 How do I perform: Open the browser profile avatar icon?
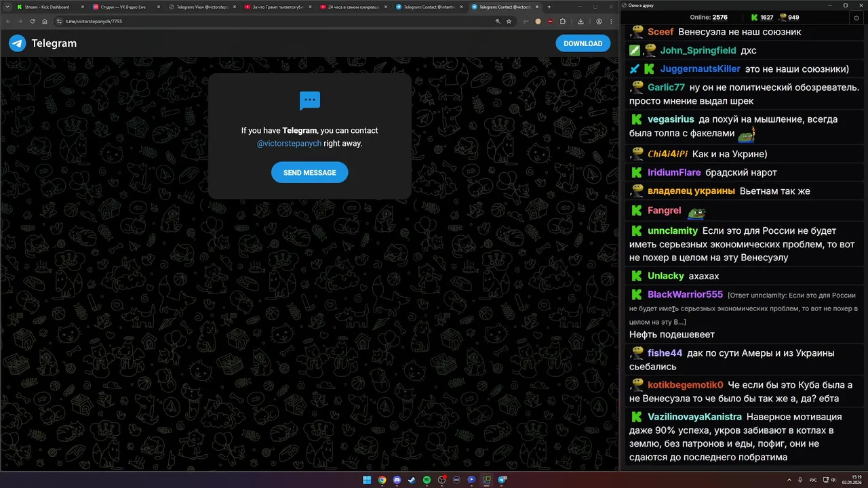click(599, 21)
